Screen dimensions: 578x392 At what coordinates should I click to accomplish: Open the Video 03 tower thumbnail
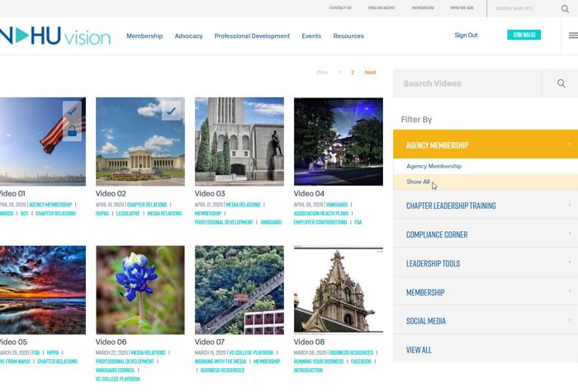[239, 141]
